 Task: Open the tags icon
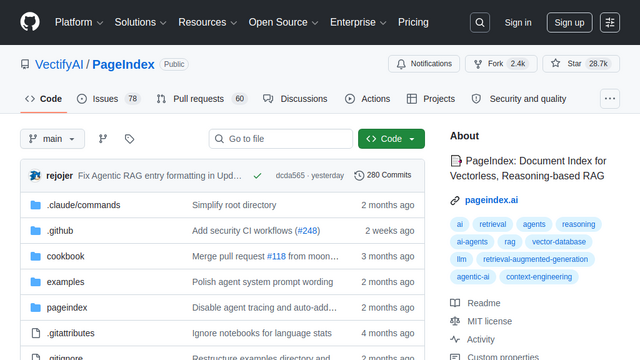(x=129, y=139)
